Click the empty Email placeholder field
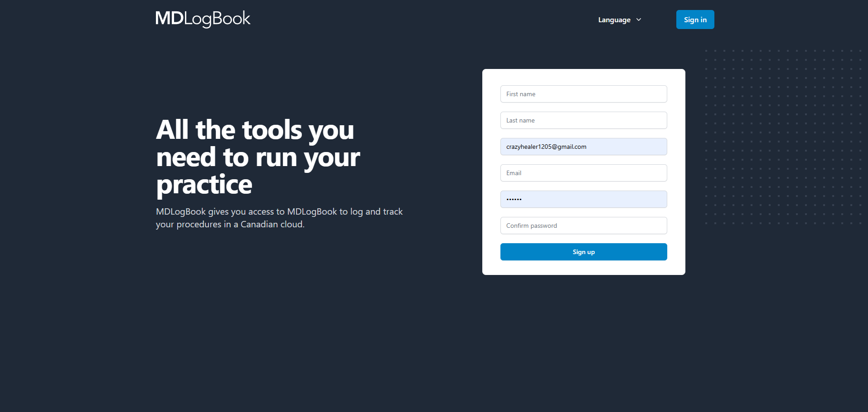The width and height of the screenshot is (868, 412). [x=583, y=173]
